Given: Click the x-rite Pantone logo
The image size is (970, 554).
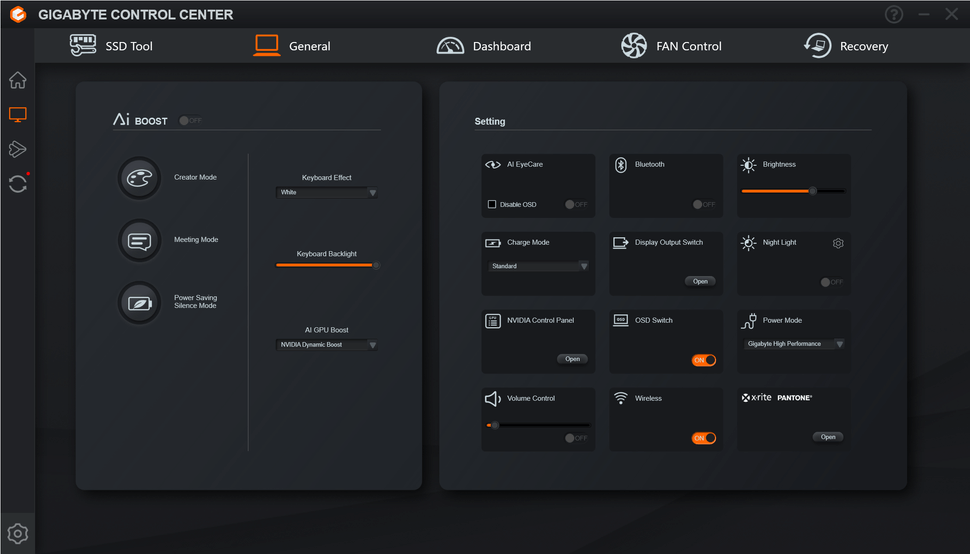Looking at the screenshot, I should coord(776,398).
